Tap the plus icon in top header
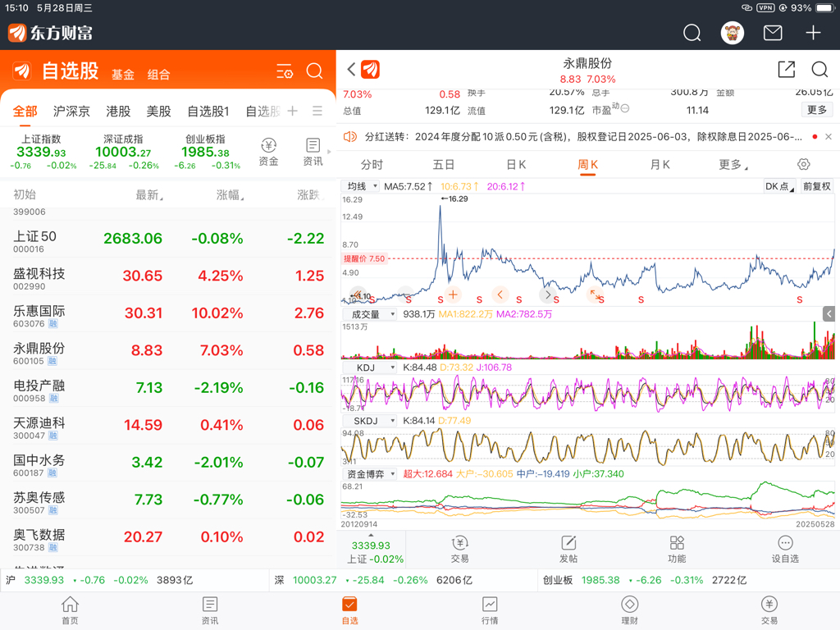 pyautogui.click(x=813, y=33)
